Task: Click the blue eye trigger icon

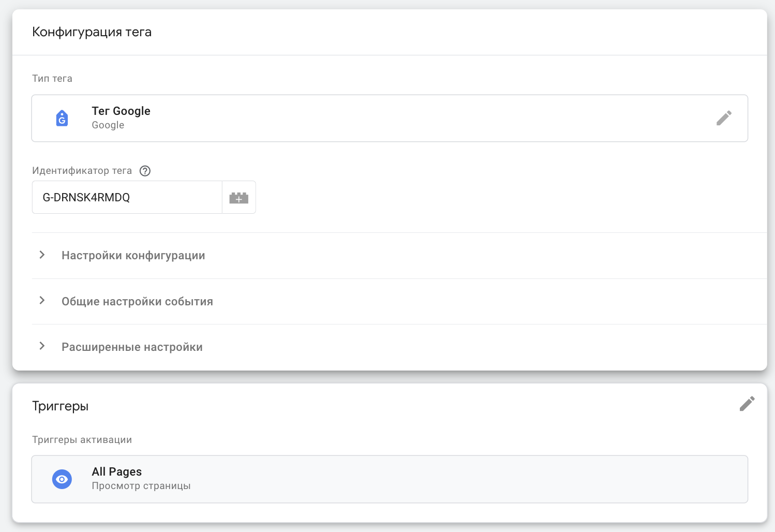Action: [x=62, y=479]
